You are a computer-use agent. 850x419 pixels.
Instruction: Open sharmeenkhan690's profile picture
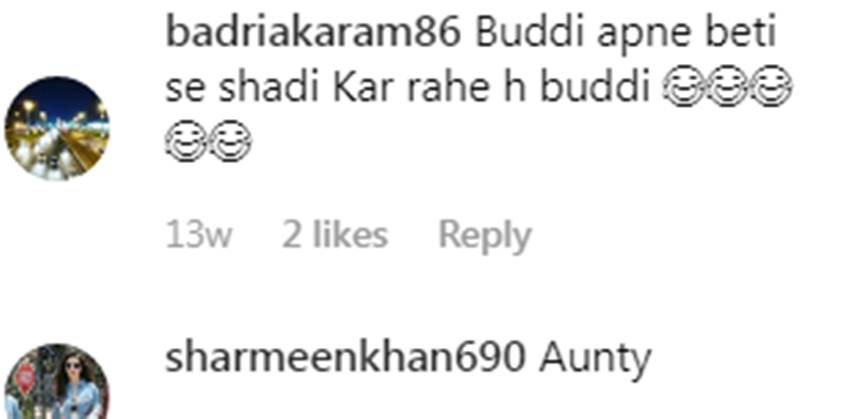[x=57, y=381]
